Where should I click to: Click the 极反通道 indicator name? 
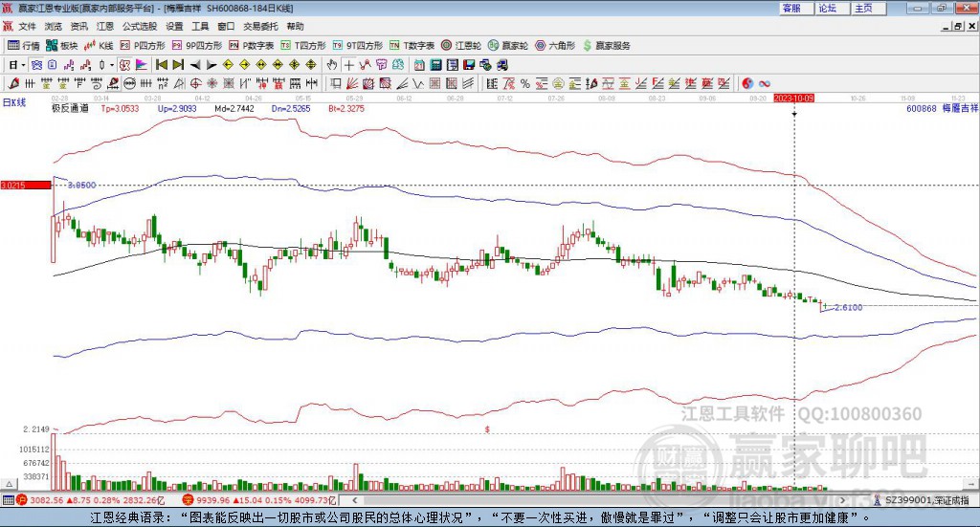pos(70,109)
